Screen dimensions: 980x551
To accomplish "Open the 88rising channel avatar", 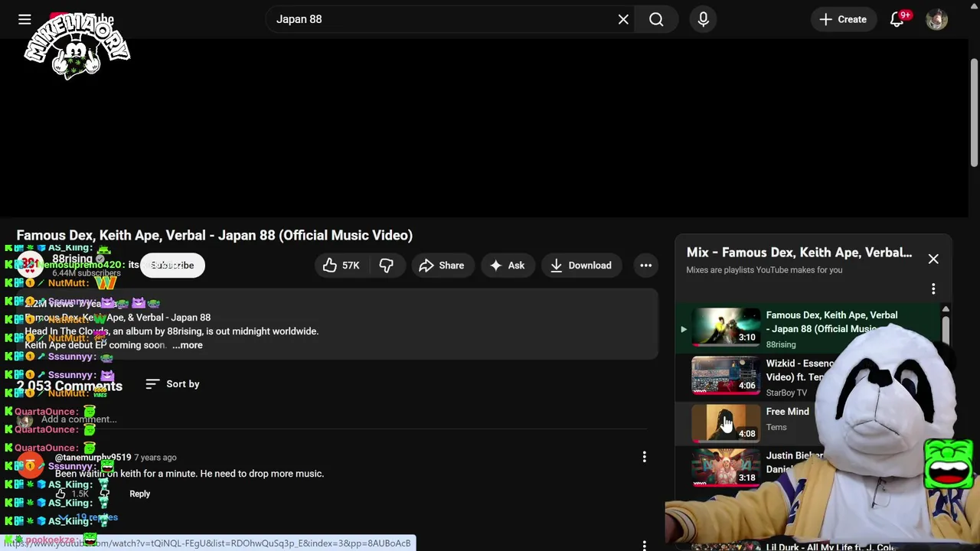I will click(30, 265).
